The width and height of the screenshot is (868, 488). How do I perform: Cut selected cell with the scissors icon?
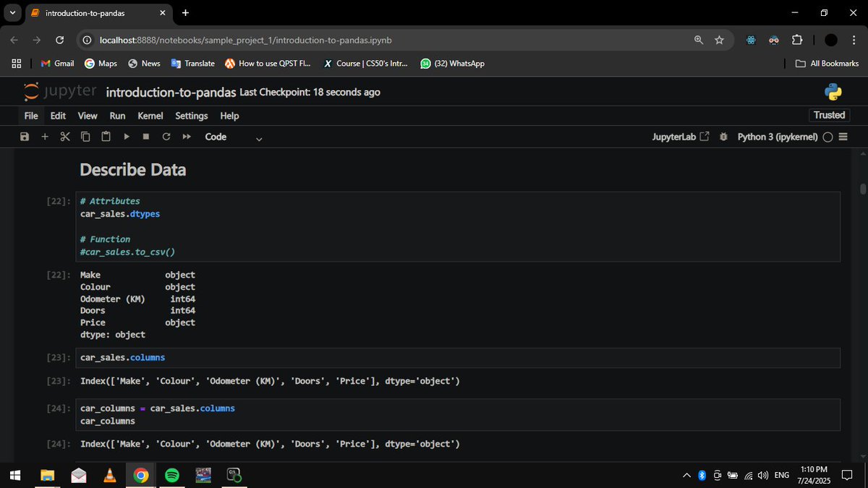[x=65, y=137]
